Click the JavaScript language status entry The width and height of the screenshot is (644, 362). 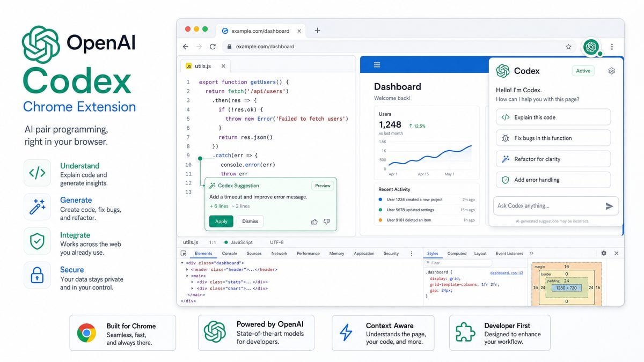(x=238, y=242)
